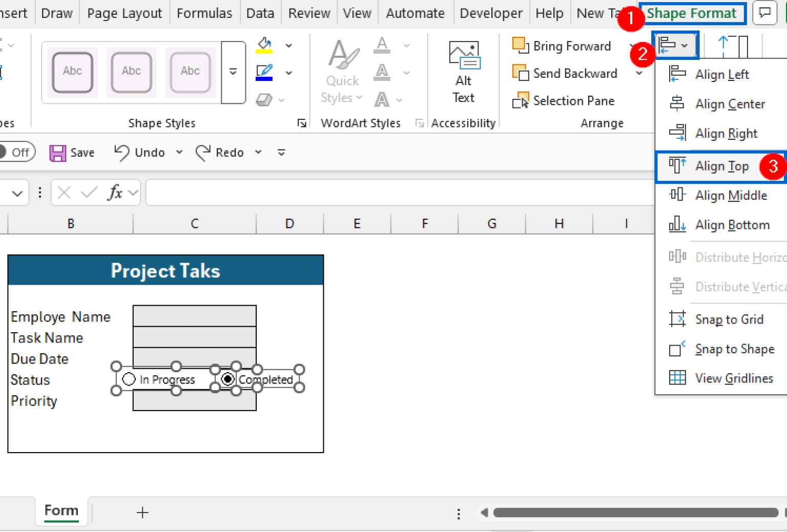This screenshot has height=532, width=787.
Task: Click Snap to Grid option
Action: click(729, 318)
